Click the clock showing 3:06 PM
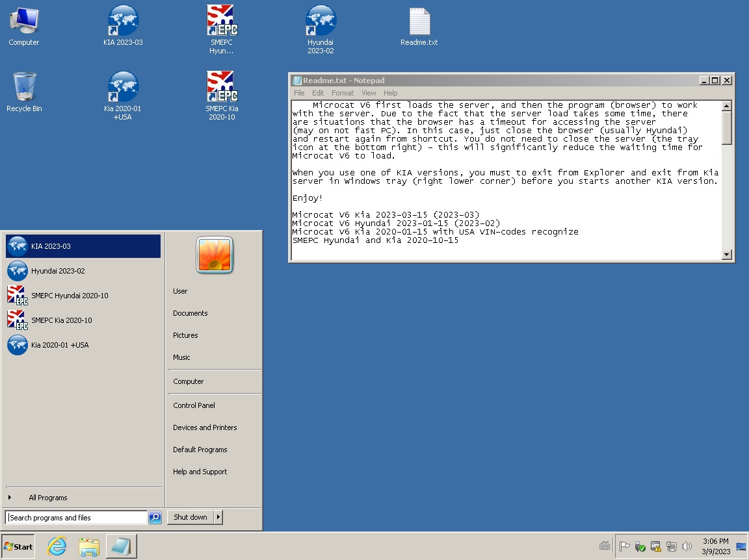The image size is (749, 560). 716,546
